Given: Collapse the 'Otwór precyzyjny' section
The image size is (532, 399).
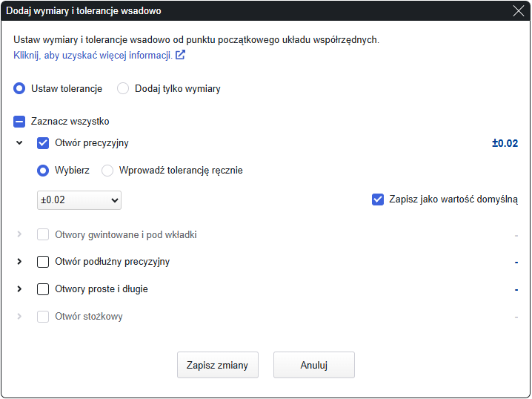Looking at the screenshot, I should (x=19, y=143).
